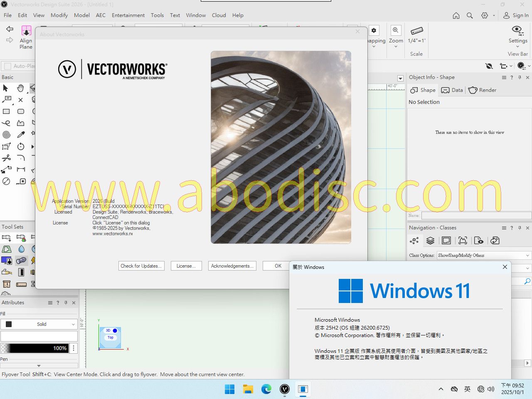The image size is (532, 399).
Task: Expand the Settings View Bar dropdown
Action: point(517,47)
